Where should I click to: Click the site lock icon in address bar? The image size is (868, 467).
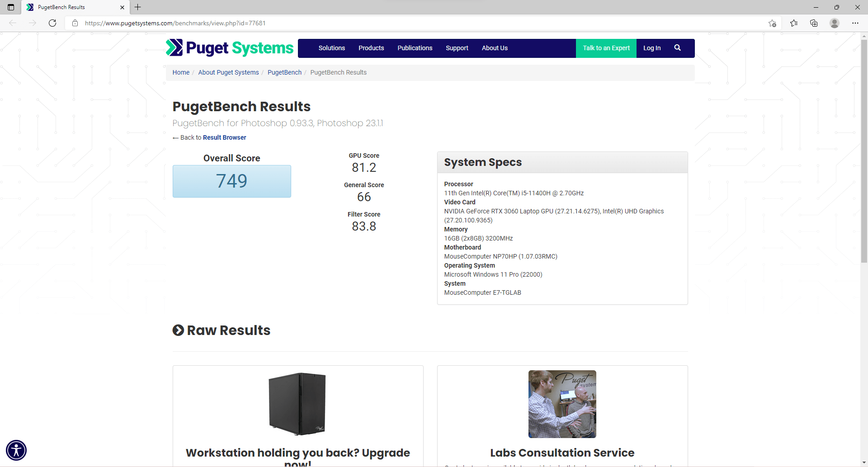click(x=75, y=23)
